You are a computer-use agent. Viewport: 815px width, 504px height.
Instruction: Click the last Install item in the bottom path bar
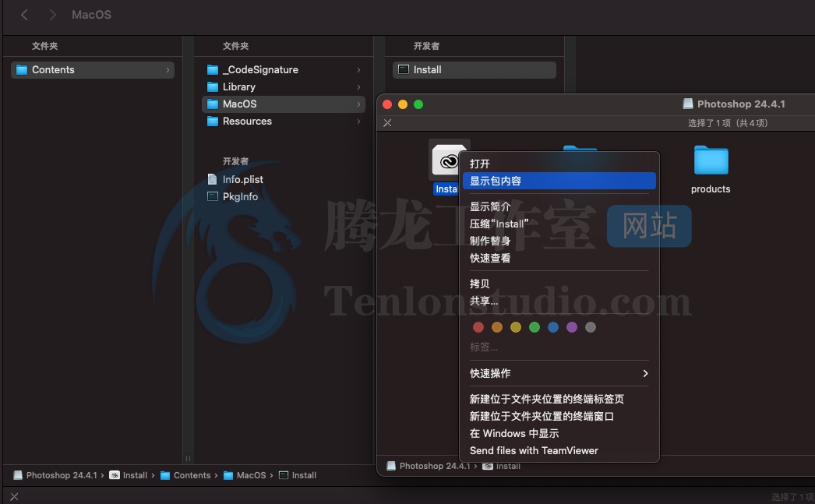tap(298, 475)
